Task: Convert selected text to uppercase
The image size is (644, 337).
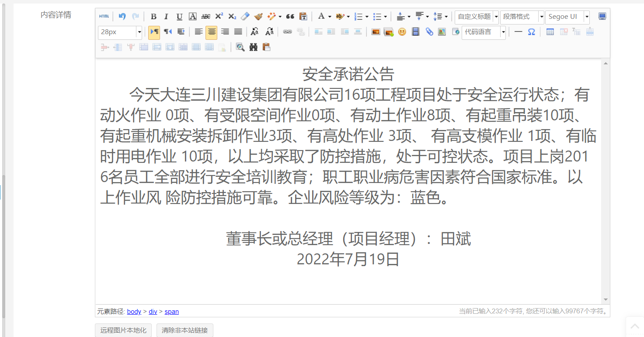Action: pos(255,32)
